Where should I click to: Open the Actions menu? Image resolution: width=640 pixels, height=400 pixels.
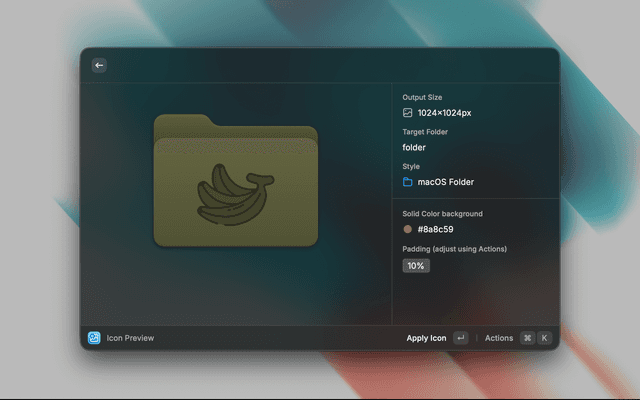pos(499,338)
